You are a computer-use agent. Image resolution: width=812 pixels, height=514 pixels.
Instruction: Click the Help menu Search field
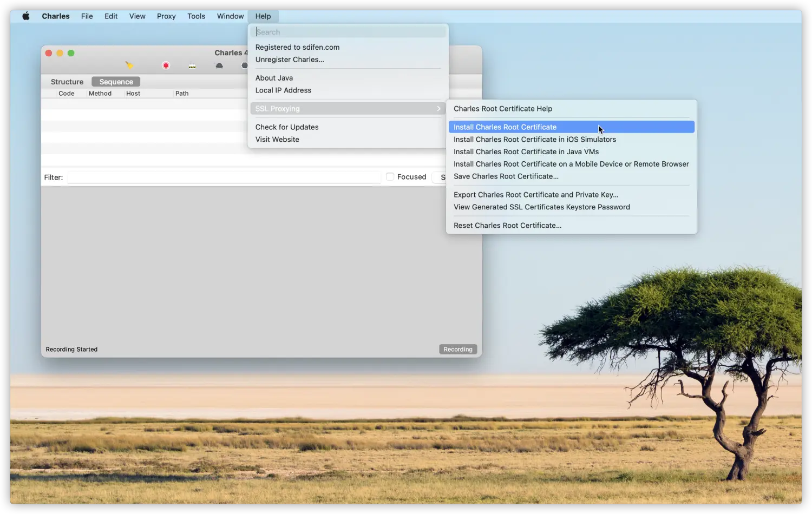point(348,32)
